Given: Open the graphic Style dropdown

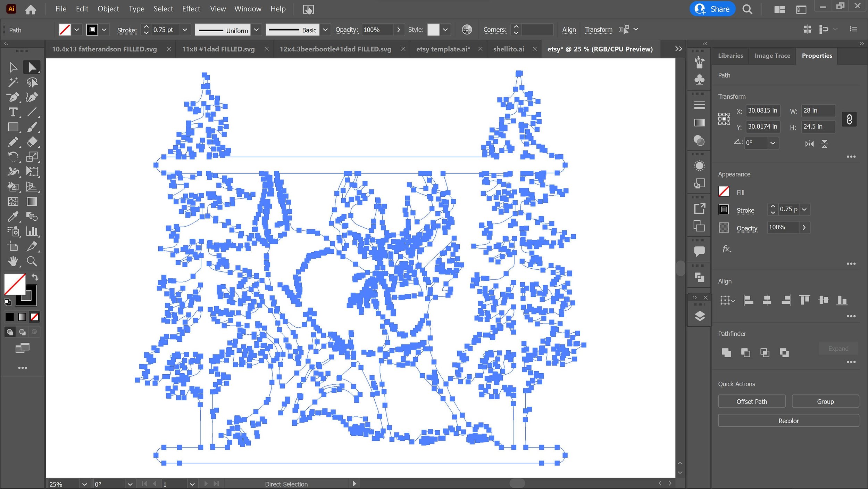Looking at the screenshot, I should point(445,30).
